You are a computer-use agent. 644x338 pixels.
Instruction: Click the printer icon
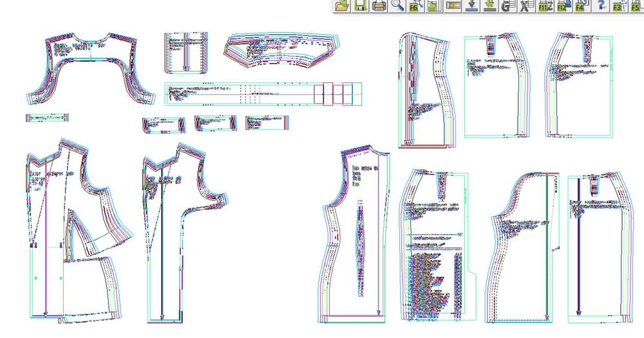379,6
